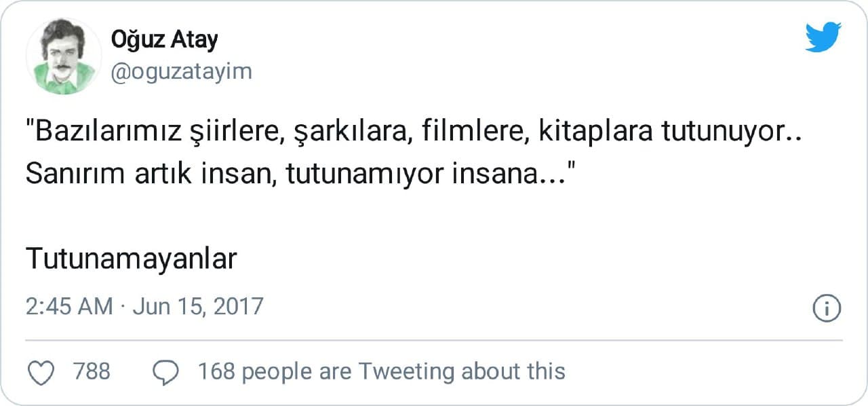The height and width of the screenshot is (406, 868).
Task: Open the @oguzatayim handle link
Action: click(181, 71)
